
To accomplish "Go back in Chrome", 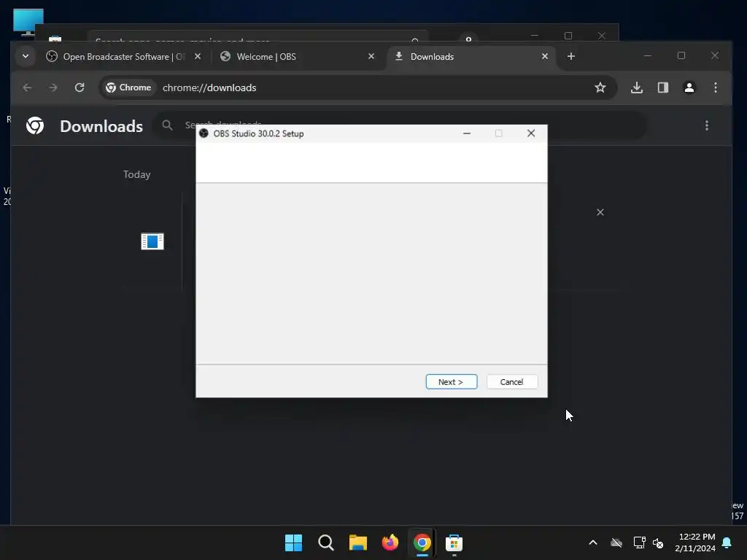I will [28, 87].
